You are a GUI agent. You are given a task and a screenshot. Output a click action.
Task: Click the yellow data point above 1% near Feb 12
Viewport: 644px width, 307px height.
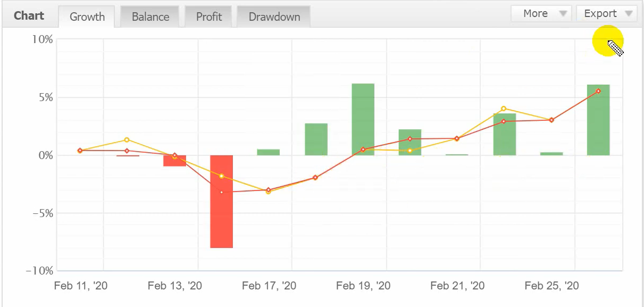click(127, 140)
